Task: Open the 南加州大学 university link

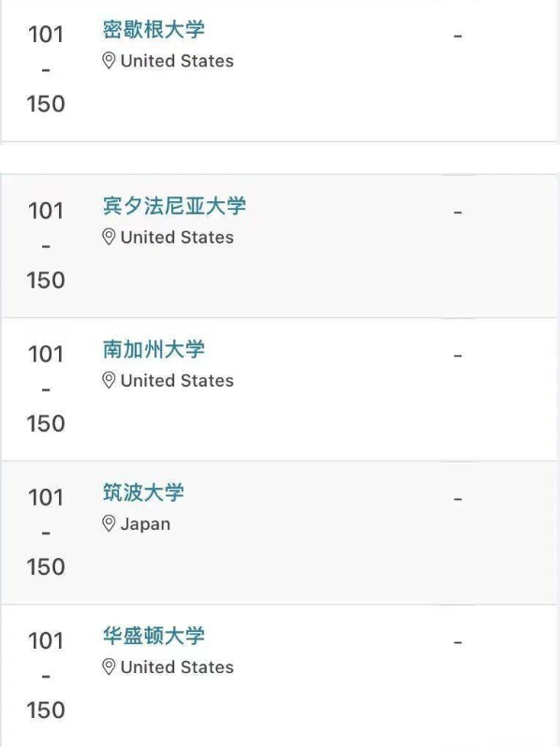Action: (154, 349)
